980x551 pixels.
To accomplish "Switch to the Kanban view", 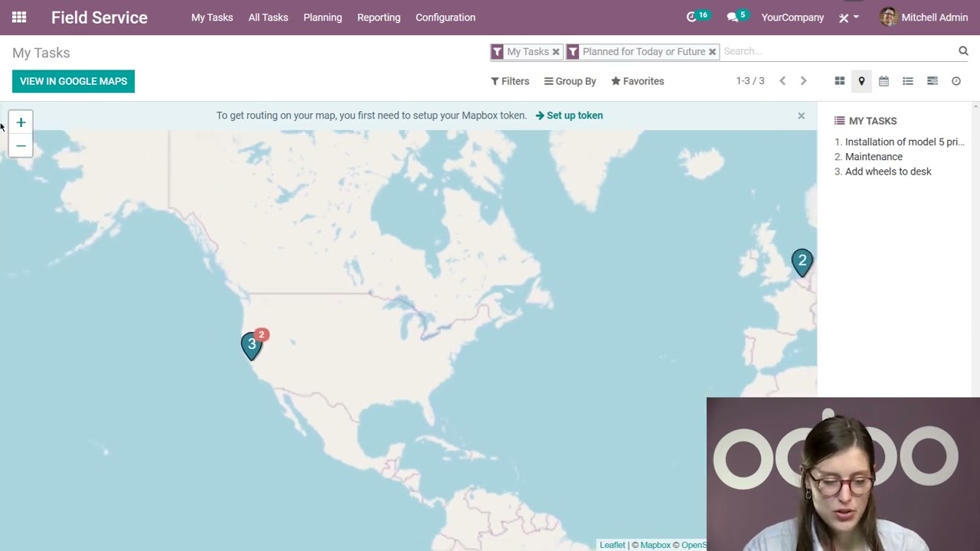I will pos(839,81).
